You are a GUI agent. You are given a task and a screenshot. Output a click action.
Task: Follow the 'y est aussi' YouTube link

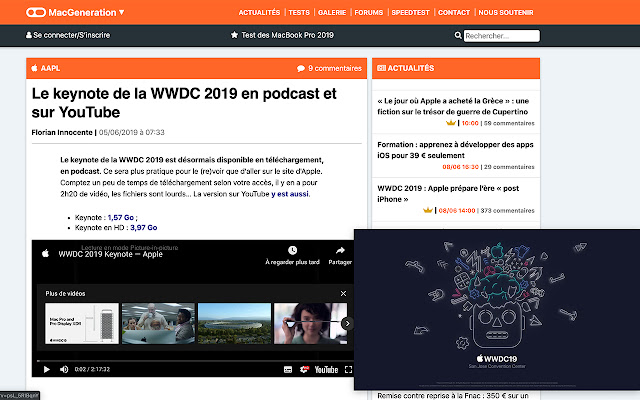coord(290,194)
